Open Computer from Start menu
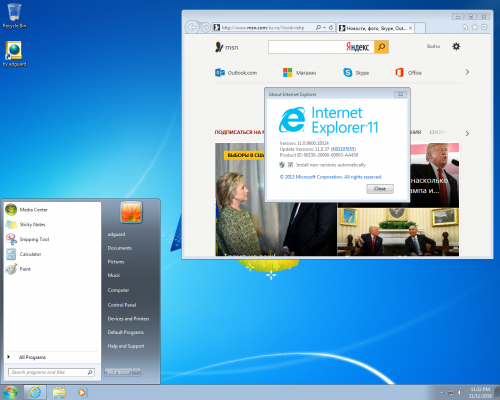The width and height of the screenshot is (500, 400). [x=118, y=290]
